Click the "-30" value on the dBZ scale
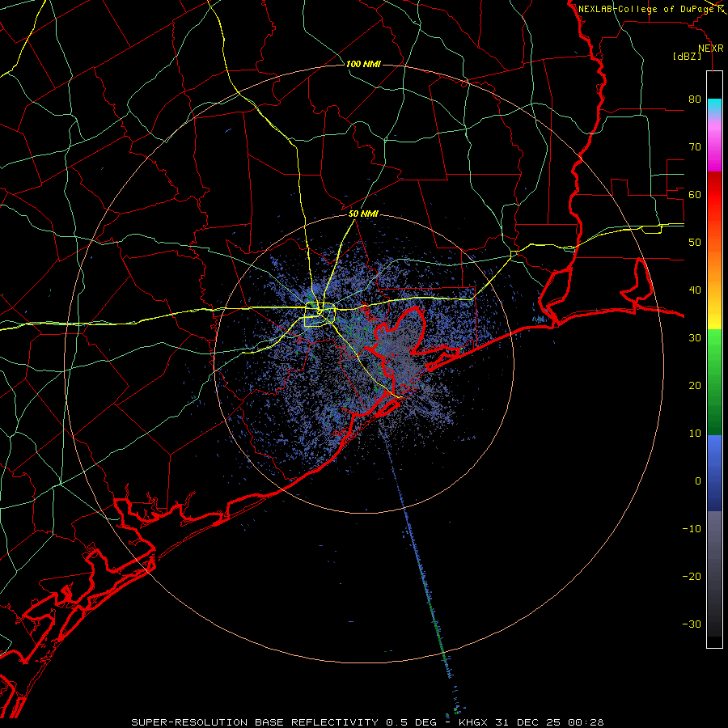The height and width of the screenshot is (728, 728). 692,624
